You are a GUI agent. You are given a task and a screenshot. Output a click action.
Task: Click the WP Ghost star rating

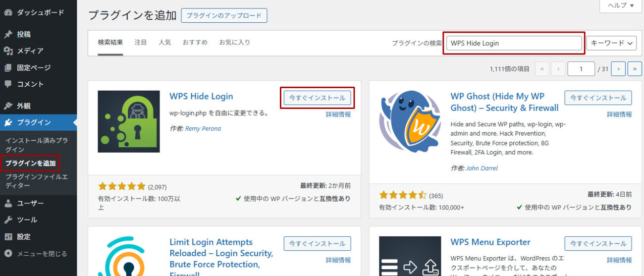coord(403,195)
